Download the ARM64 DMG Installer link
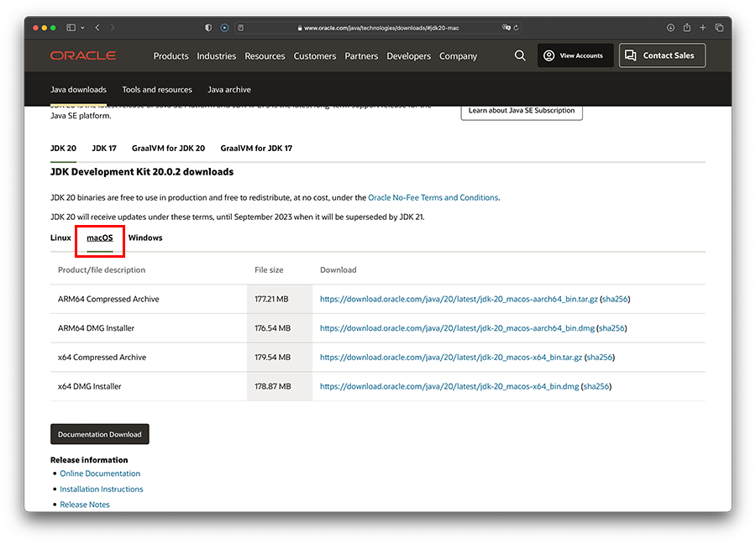756x544 pixels. (x=458, y=328)
